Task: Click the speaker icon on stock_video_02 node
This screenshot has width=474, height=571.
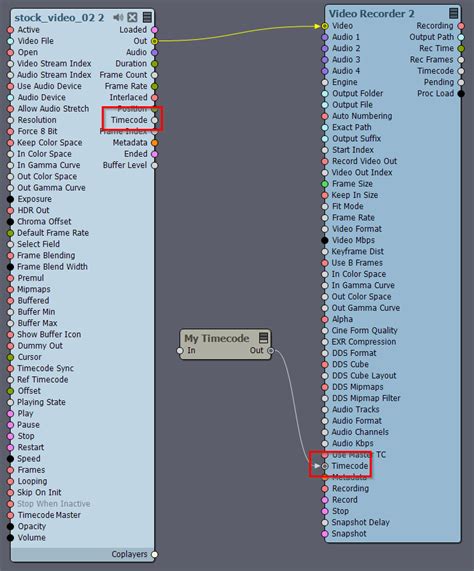Action: pyautogui.click(x=118, y=17)
